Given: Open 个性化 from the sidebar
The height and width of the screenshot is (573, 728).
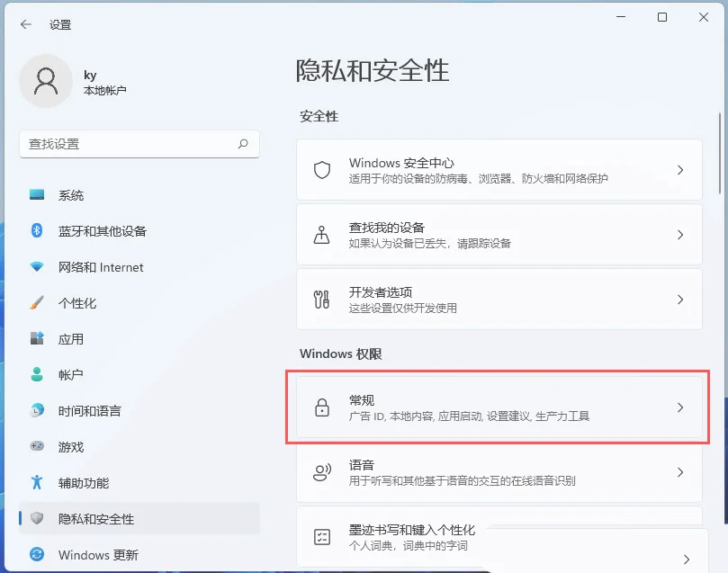Looking at the screenshot, I should pos(77,303).
